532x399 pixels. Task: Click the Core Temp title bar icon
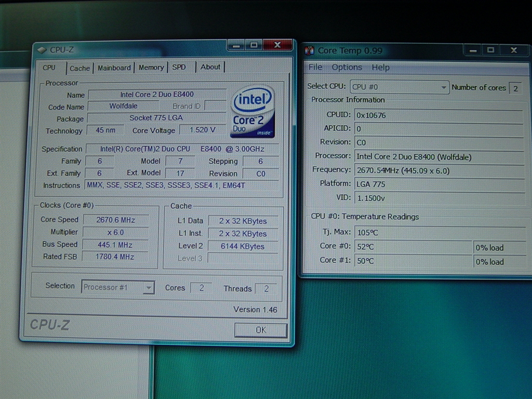(310, 50)
